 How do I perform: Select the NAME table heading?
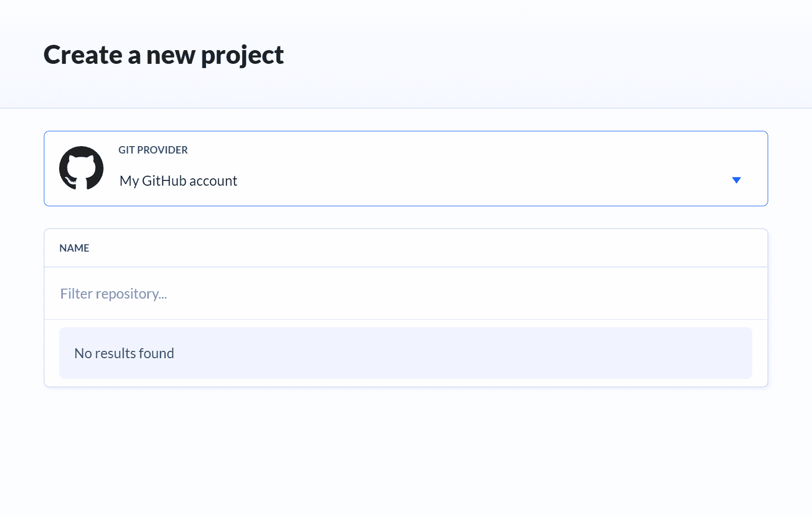click(x=74, y=248)
